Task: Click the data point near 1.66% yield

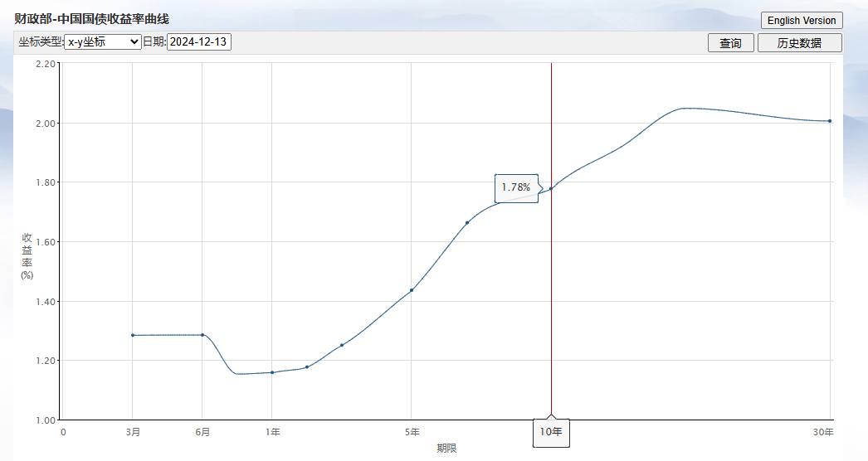Action: tap(467, 223)
